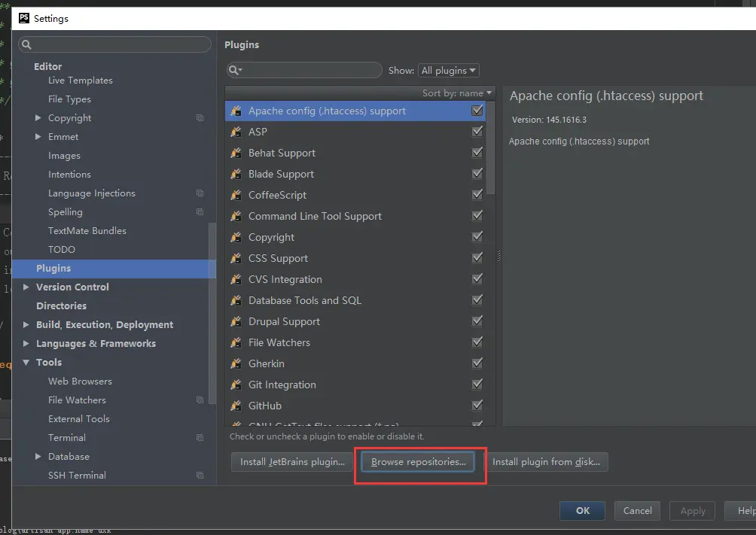Uncheck the ASP plugin checkbox

477,131
